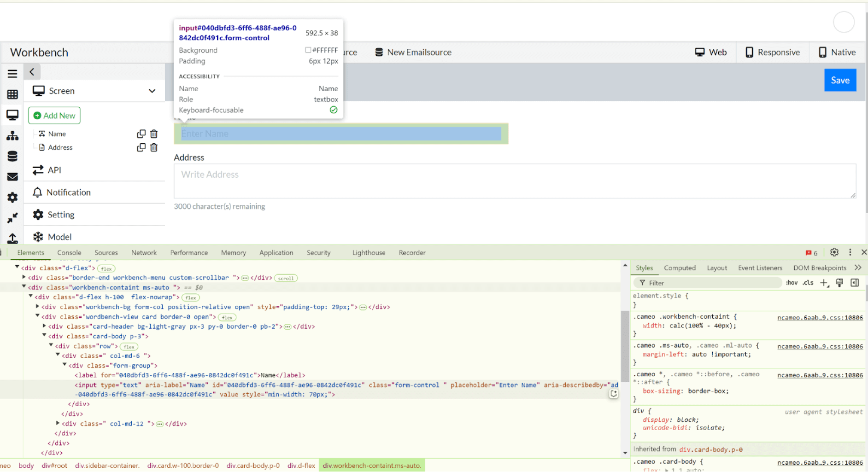868x472 pixels.
Task: Duplicate the Address field with copy icon
Action: click(141, 147)
